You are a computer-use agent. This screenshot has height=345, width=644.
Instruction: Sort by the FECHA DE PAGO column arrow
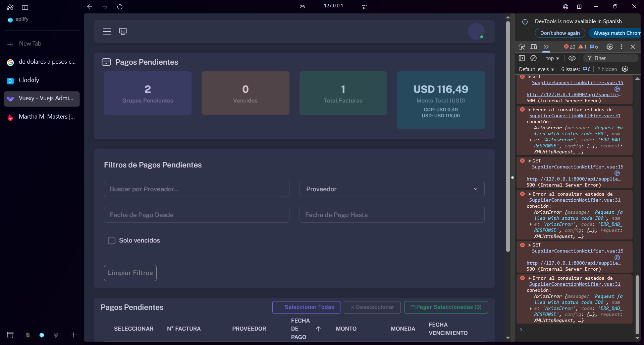[x=318, y=329]
